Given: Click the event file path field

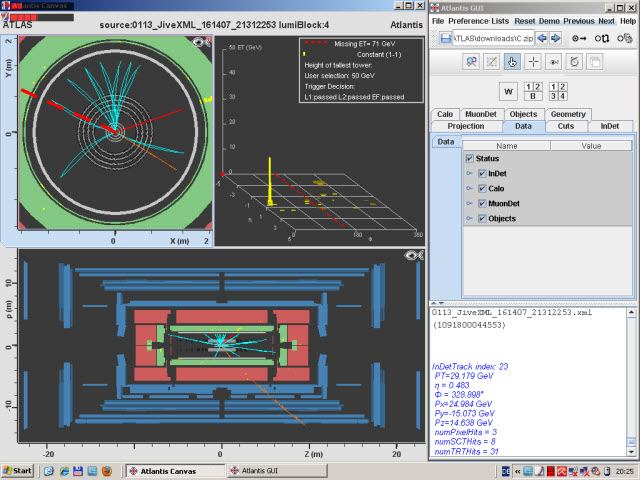Looking at the screenshot, I should click(493, 38).
